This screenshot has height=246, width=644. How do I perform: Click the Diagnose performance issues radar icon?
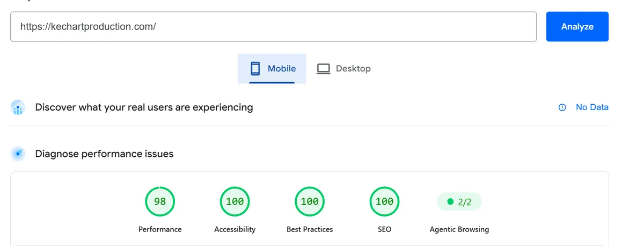click(18, 154)
